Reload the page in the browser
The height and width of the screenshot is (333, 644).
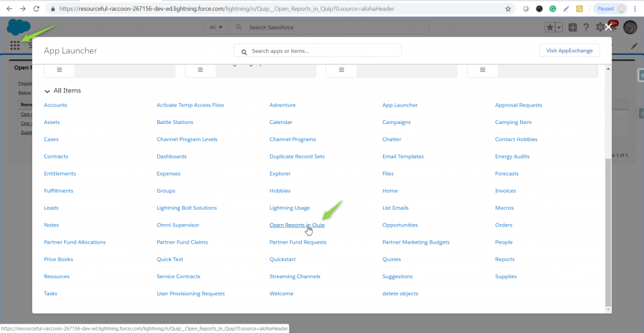point(36,9)
